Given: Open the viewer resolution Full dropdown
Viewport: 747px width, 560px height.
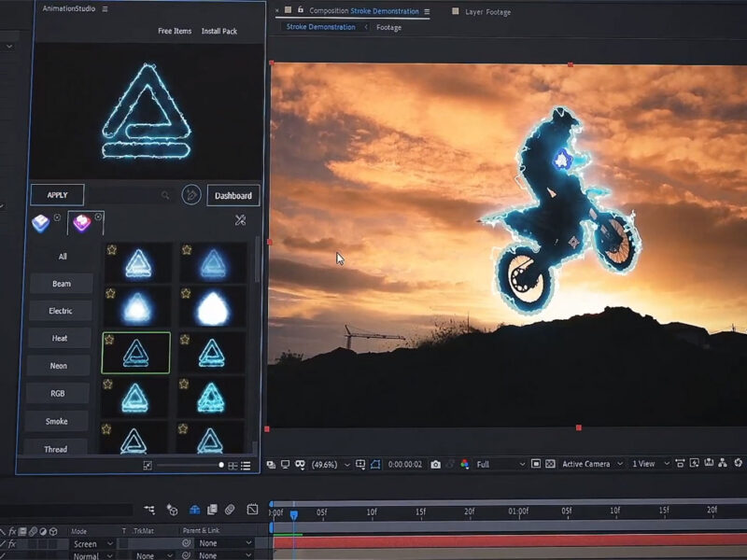Looking at the screenshot, I should pos(500,464).
